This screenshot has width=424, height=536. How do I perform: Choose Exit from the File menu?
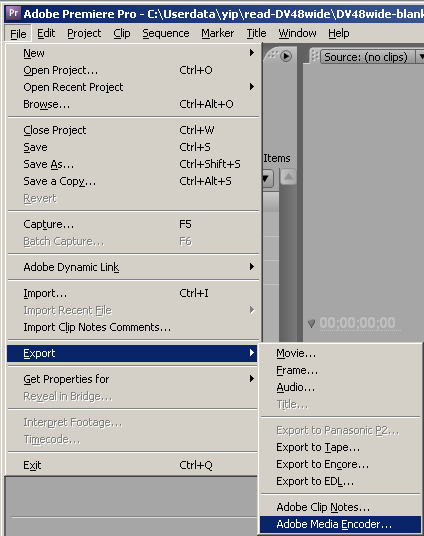tap(133, 465)
